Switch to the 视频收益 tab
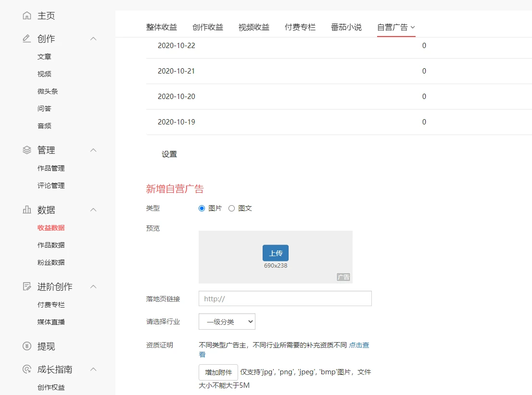Image resolution: width=532 pixels, height=395 pixels. pyautogui.click(x=253, y=27)
